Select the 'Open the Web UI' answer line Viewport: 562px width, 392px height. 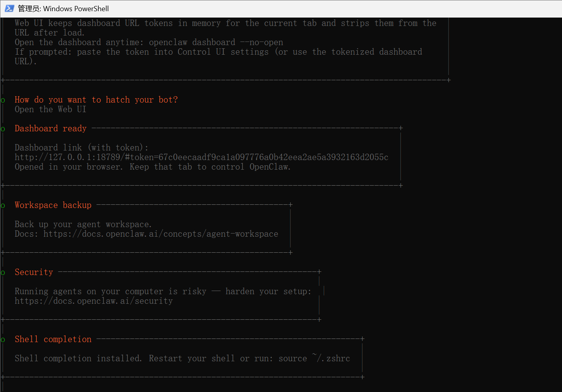point(50,109)
